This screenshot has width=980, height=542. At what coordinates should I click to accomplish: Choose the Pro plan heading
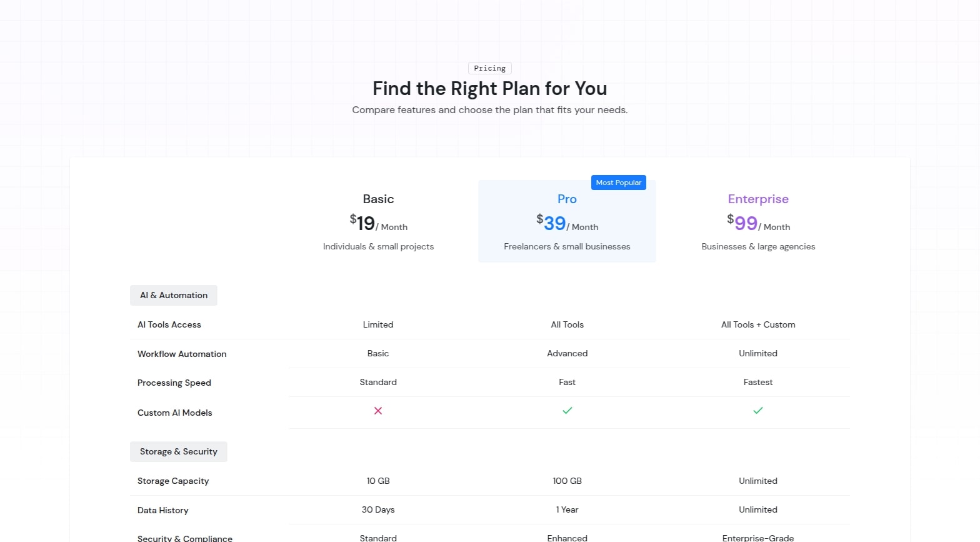[x=567, y=199]
